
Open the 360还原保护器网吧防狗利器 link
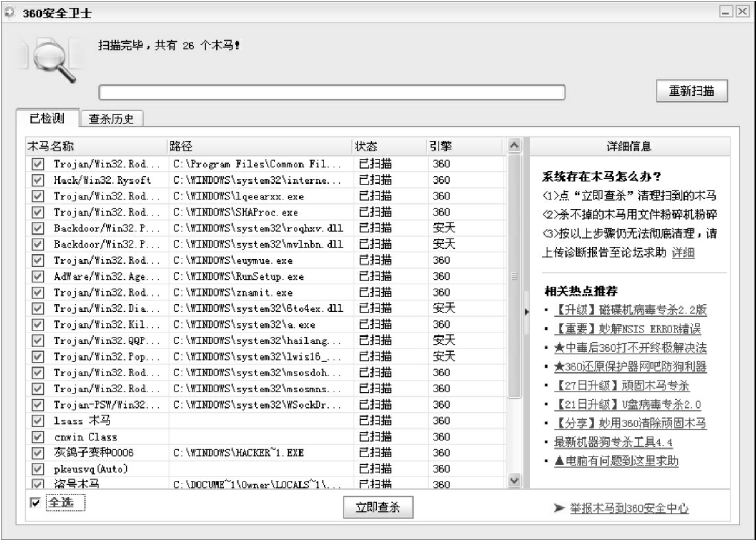click(x=630, y=366)
